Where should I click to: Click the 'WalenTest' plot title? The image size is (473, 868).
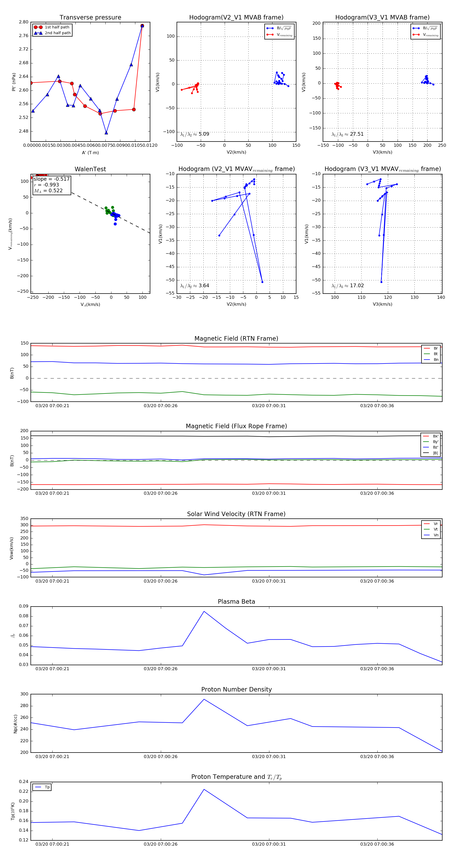point(90,169)
